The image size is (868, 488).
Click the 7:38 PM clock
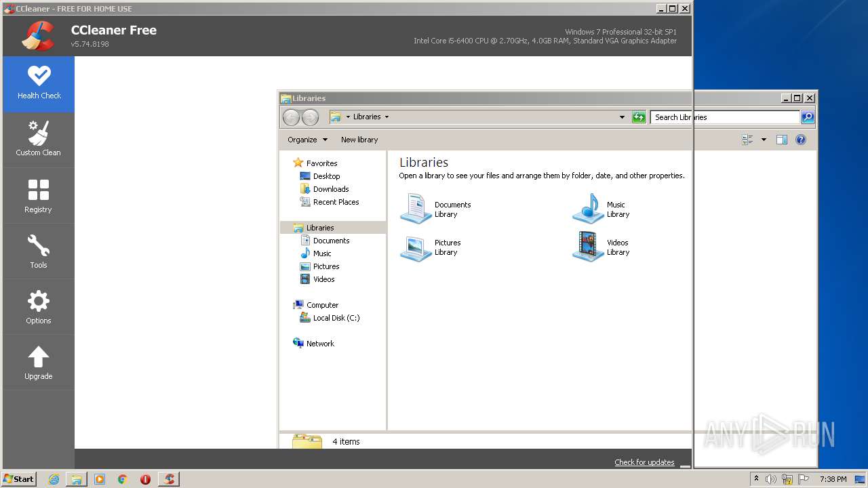pos(833,479)
